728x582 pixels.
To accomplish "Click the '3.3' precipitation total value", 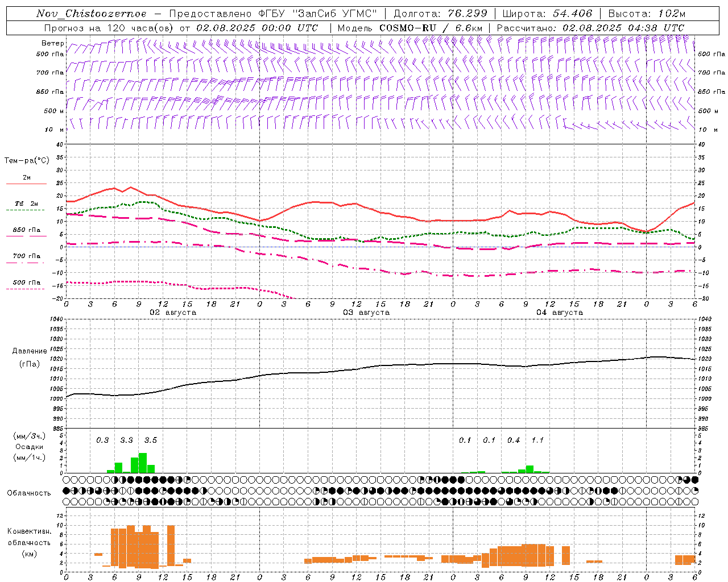I will pos(126,440).
